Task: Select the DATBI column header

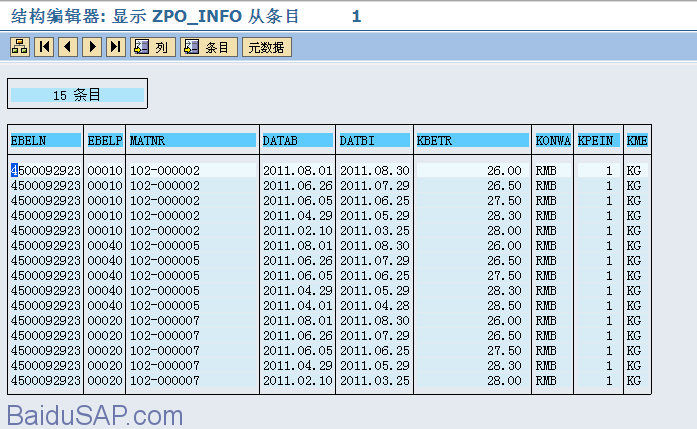Action: pos(374,141)
